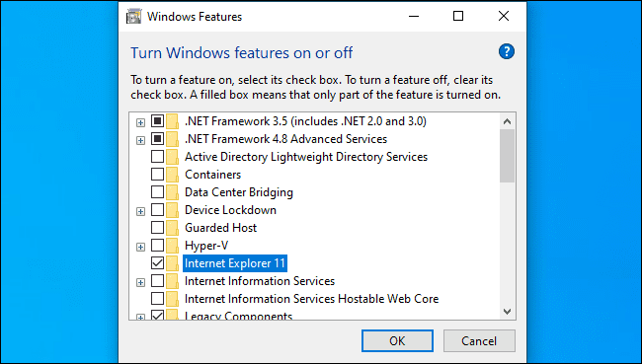
Task: Uncheck the Internet Explorer 11 checkbox
Action: coord(158,263)
